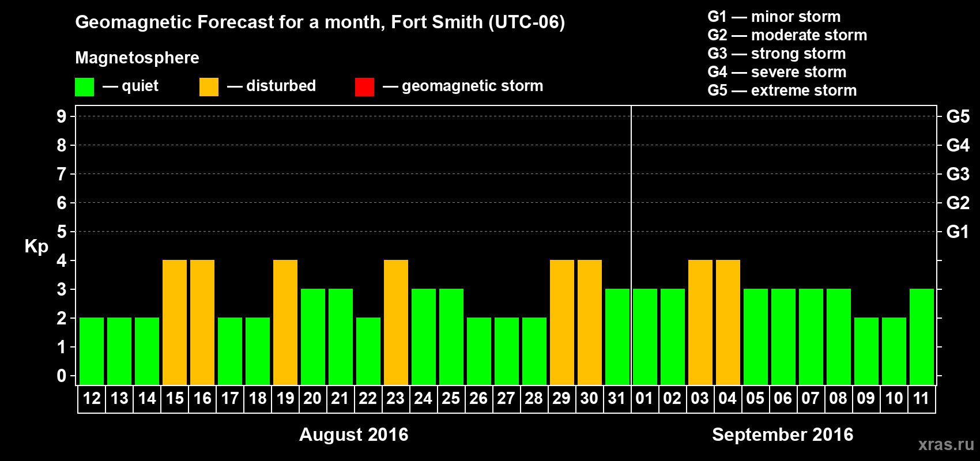
Task: Click the August 2016 month label
Action: (x=354, y=434)
